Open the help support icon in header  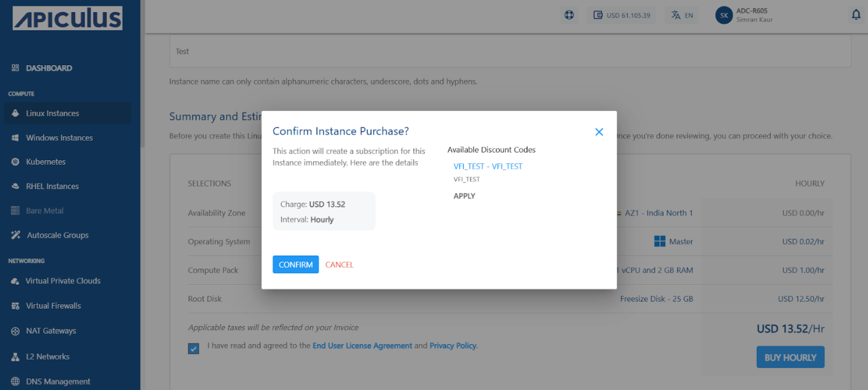point(569,15)
